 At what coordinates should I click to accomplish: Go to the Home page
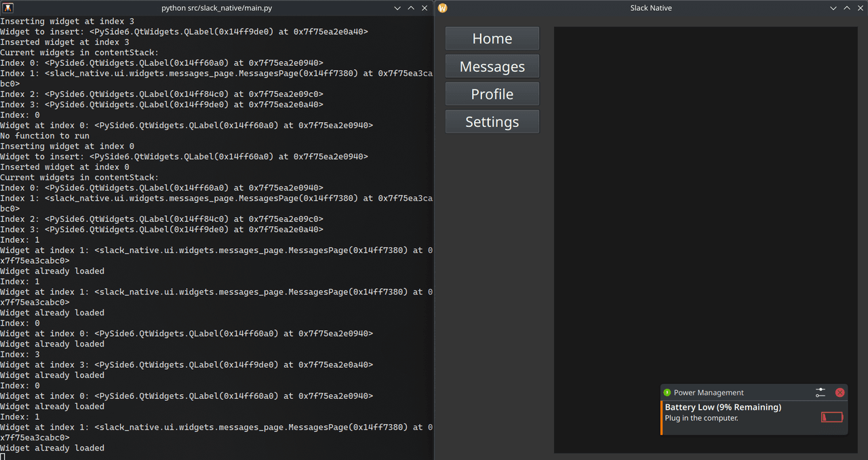492,39
